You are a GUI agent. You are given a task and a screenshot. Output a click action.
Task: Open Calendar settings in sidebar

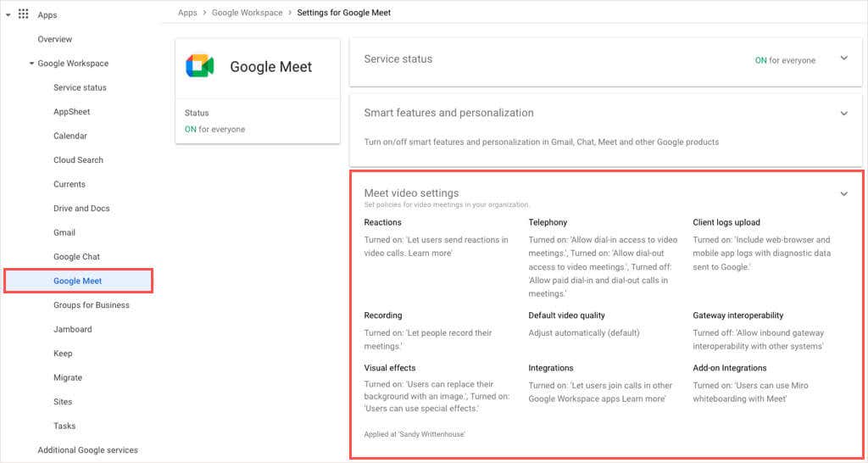70,136
